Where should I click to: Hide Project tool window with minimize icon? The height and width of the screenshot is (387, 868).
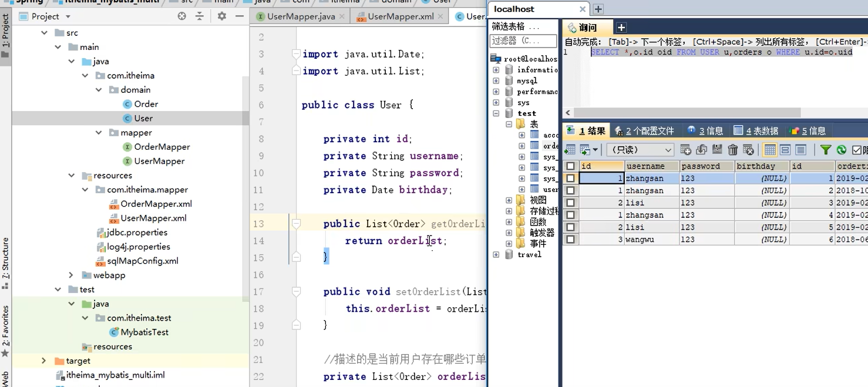tap(239, 16)
